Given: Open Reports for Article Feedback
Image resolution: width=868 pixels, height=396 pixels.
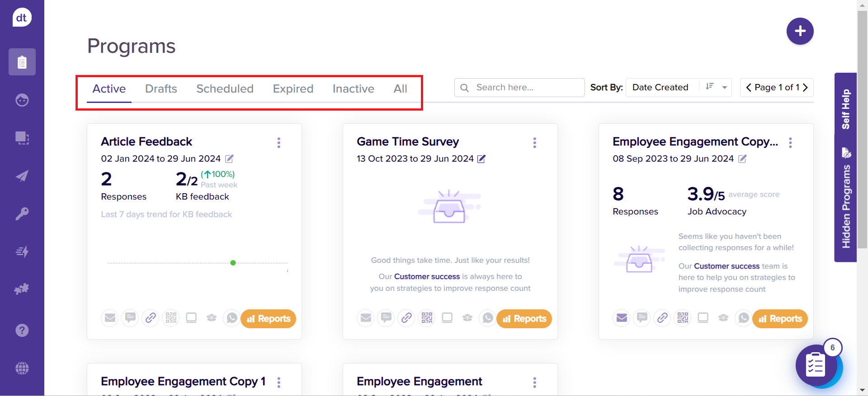Looking at the screenshot, I should (x=269, y=319).
